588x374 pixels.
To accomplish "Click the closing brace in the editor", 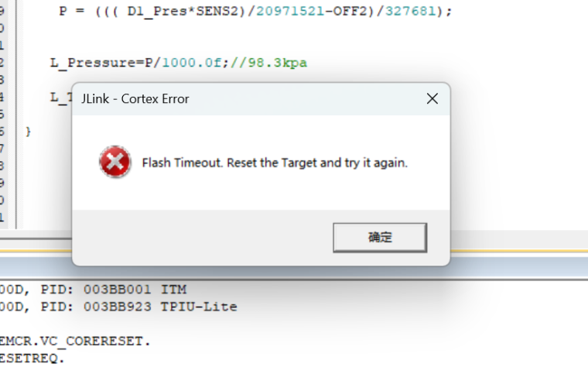I will coord(28,132).
